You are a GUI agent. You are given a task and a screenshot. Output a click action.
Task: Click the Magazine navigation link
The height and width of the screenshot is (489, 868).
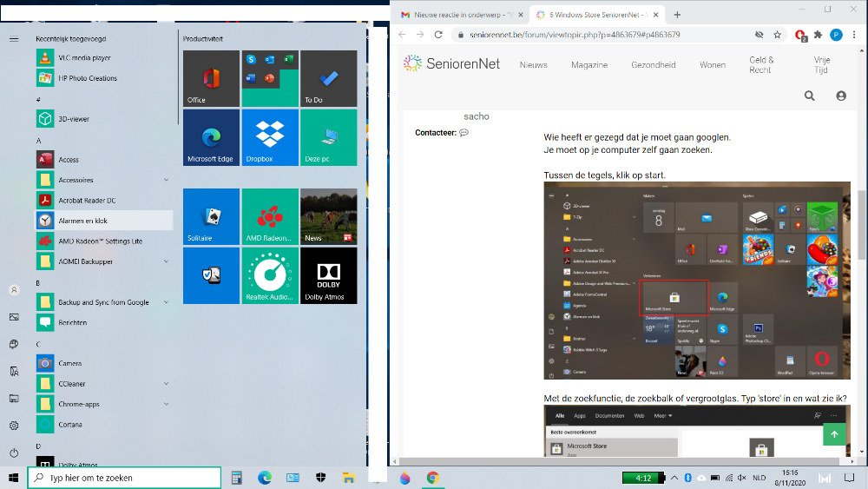589,65
